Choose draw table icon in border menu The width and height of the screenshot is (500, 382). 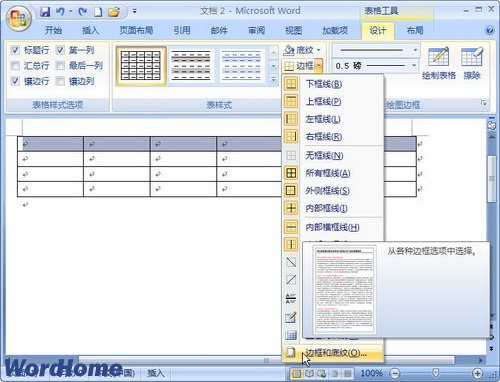point(291,317)
